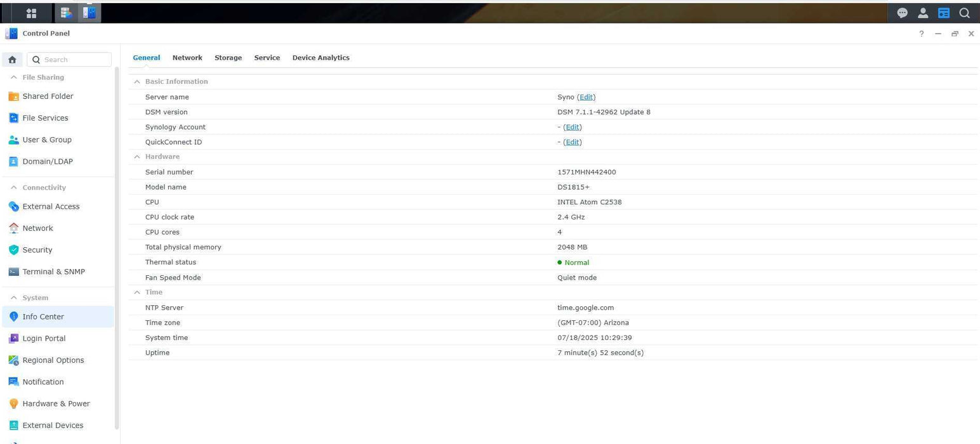Open the notifications chat bubble icon
The height and width of the screenshot is (444, 980).
(902, 13)
